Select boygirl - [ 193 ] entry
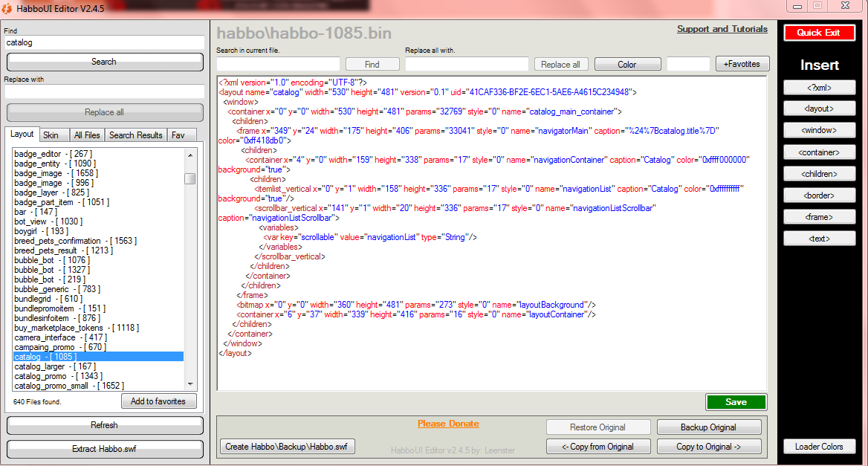This screenshot has height=466, width=868. pos(41,231)
